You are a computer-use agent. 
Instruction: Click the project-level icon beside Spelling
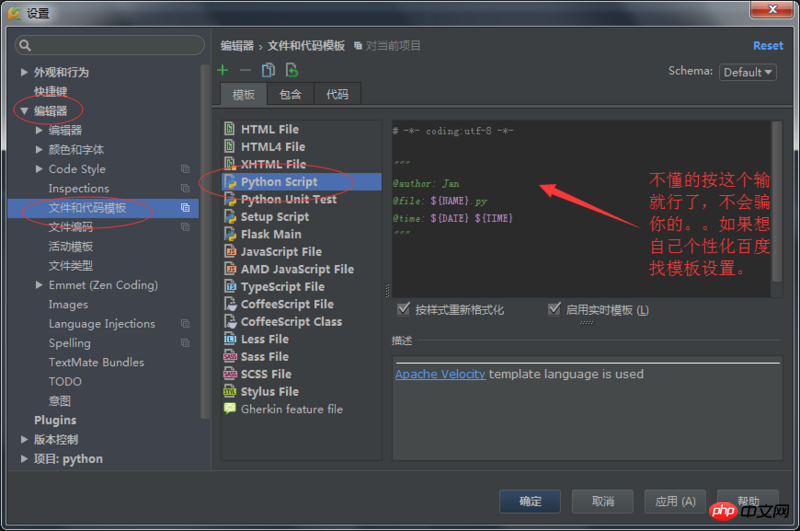pos(185,343)
